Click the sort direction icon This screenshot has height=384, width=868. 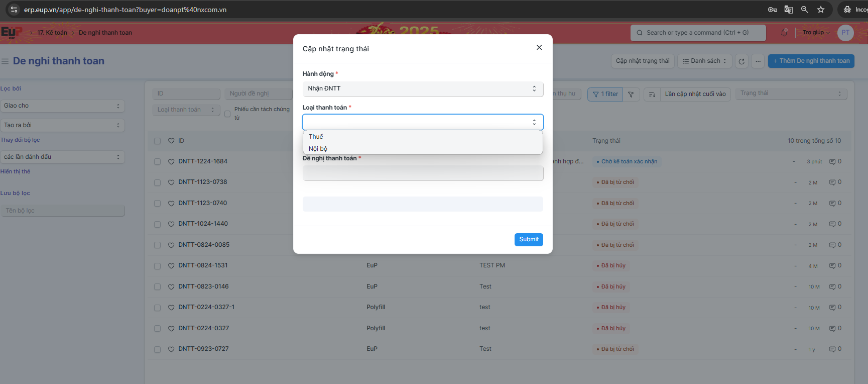click(652, 94)
